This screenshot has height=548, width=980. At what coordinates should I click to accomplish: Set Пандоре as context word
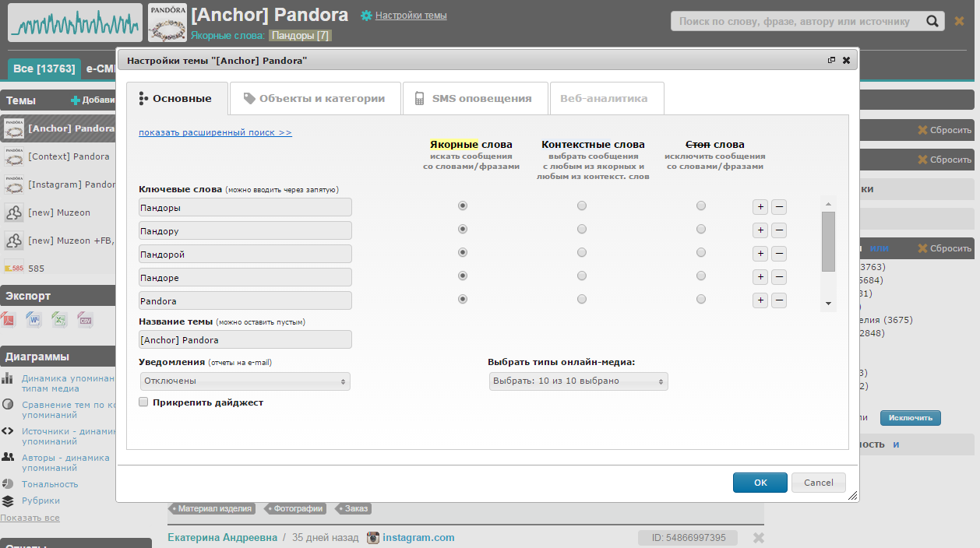[x=582, y=276]
